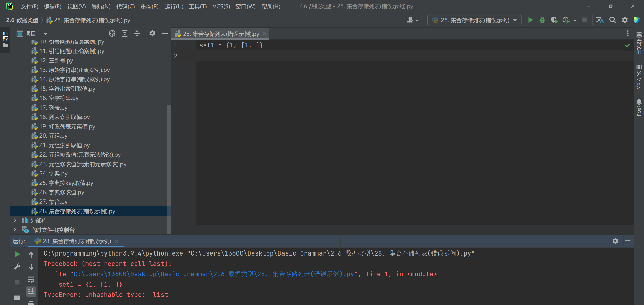Open the SciView side panel

point(639,77)
